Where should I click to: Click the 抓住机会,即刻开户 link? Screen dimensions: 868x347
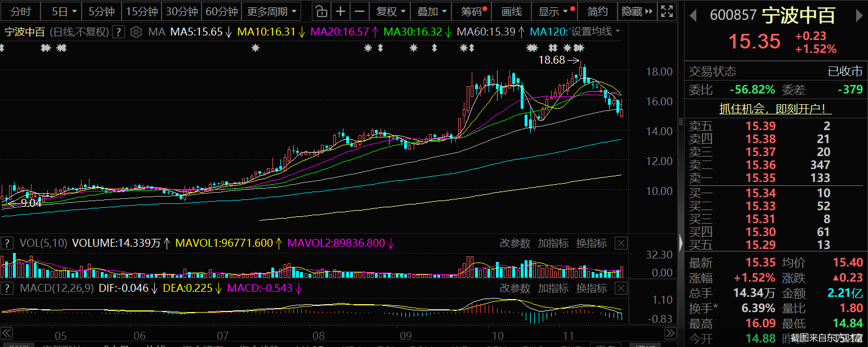[775, 109]
